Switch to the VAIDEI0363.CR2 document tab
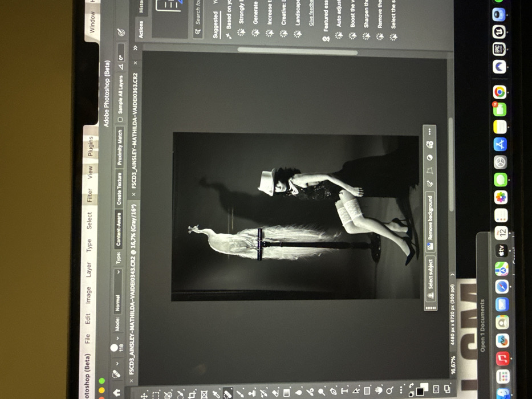 135,131
